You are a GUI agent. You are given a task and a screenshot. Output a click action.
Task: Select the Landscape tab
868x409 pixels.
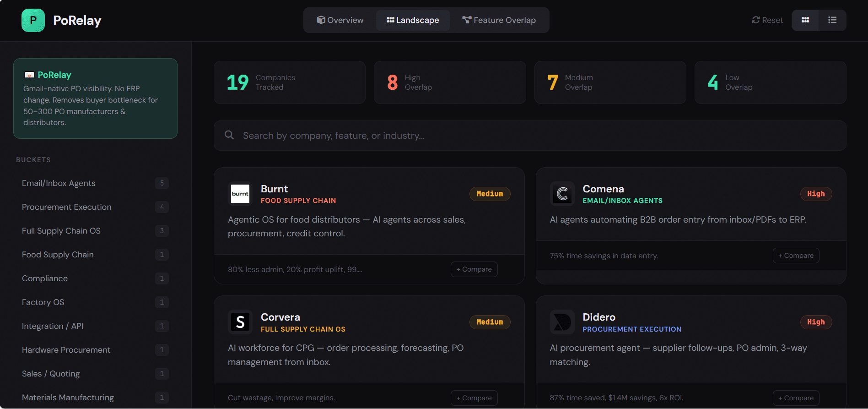[x=413, y=20]
